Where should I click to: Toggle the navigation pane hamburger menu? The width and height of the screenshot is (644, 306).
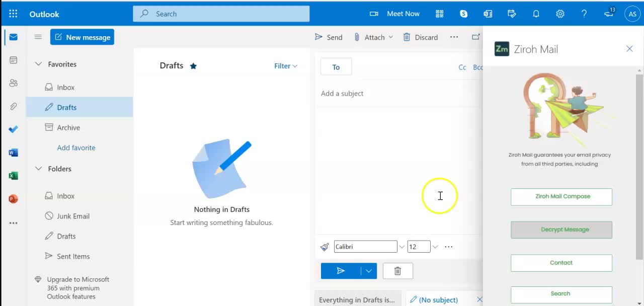38,37
